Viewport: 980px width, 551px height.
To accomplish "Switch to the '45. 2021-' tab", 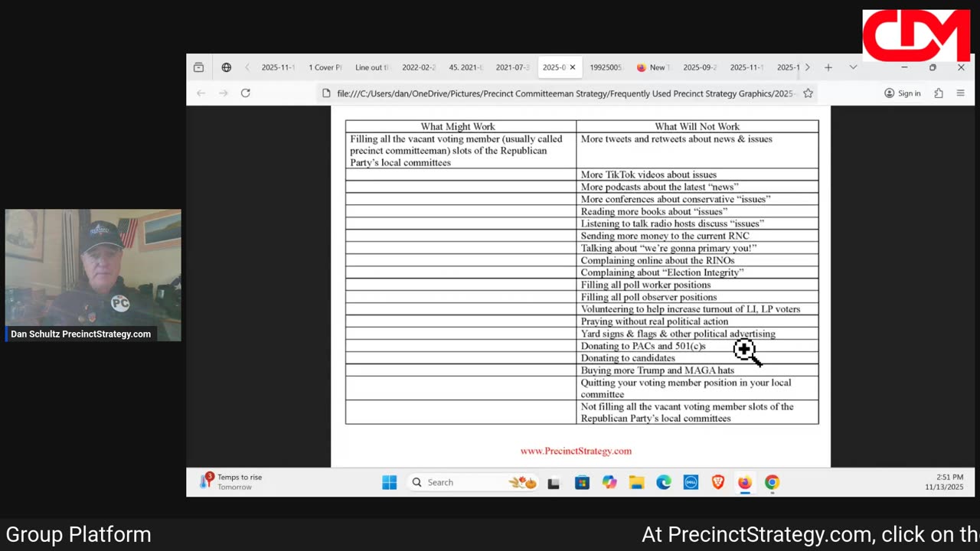I will click(x=465, y=67).
